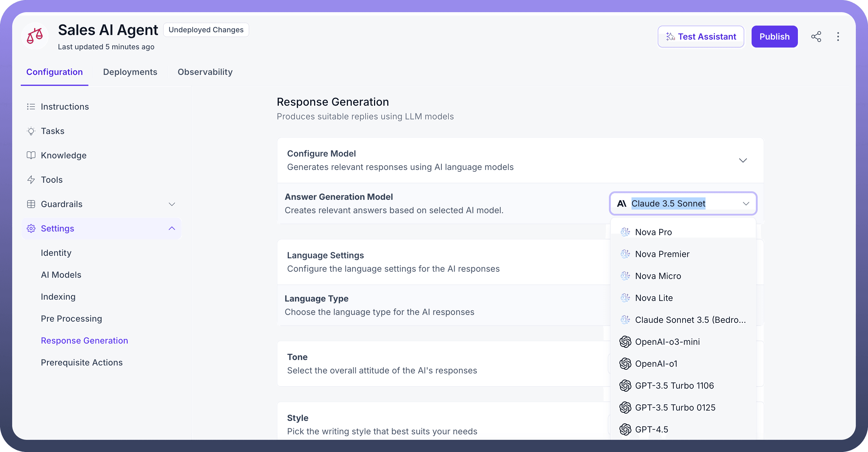Click the share icon in header
Image resolution: width=868 pixels, height=452 pixels.
click(x=816, y=36)
